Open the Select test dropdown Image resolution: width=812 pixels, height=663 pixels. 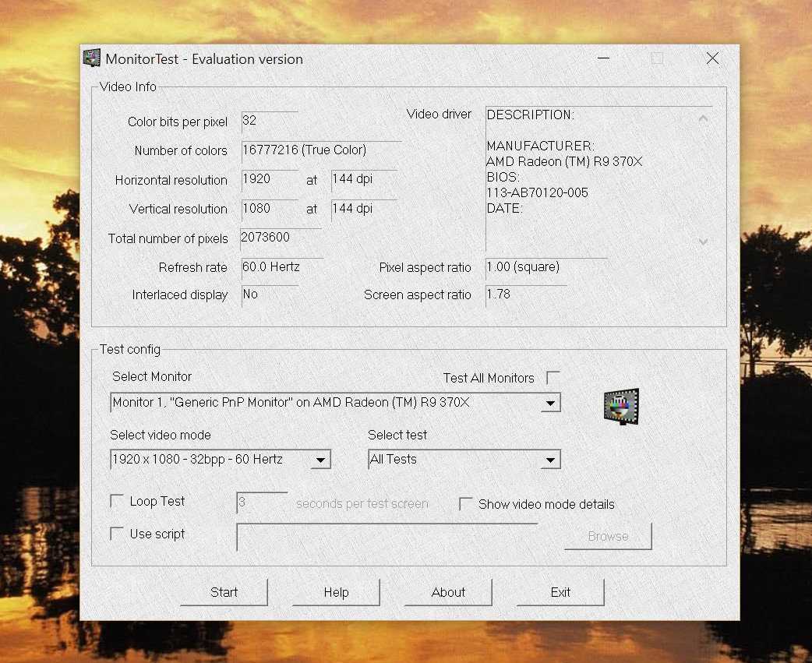point(550,460)
